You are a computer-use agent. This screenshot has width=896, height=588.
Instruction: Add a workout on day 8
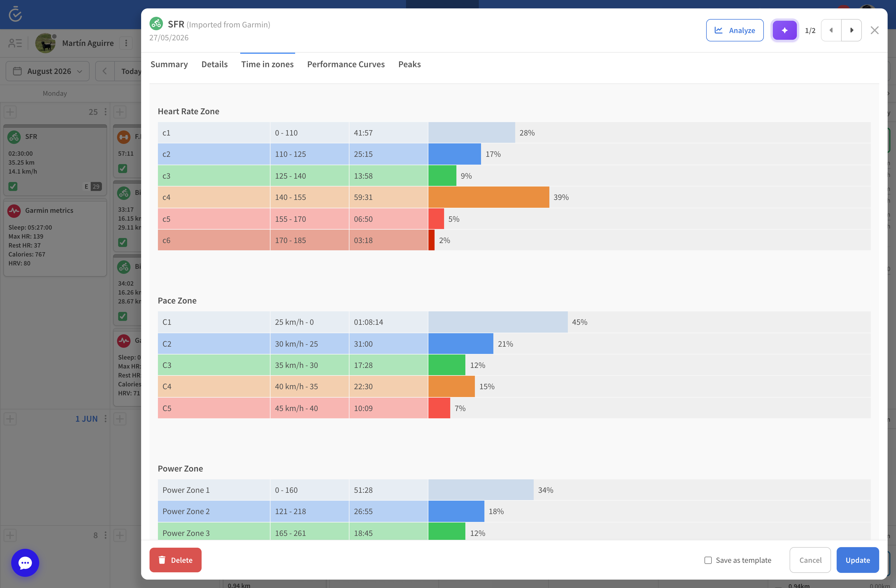click(x=11, y=535)
